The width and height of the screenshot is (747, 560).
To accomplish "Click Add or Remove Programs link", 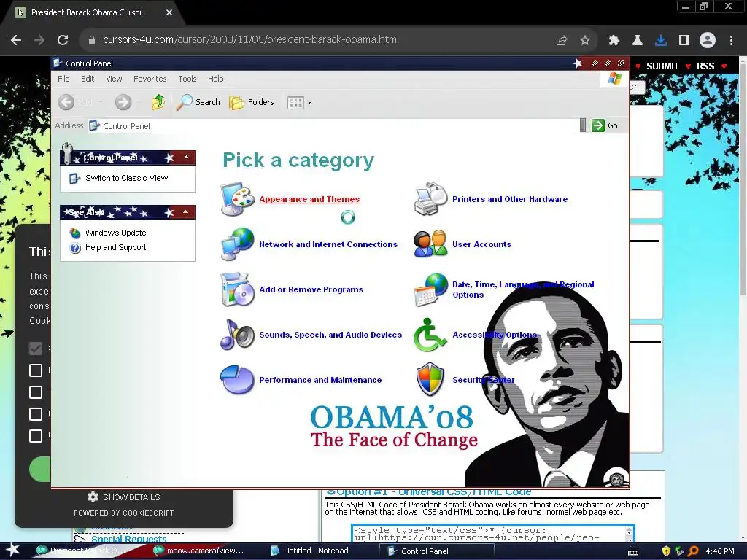I will click(x=311, y=289).
